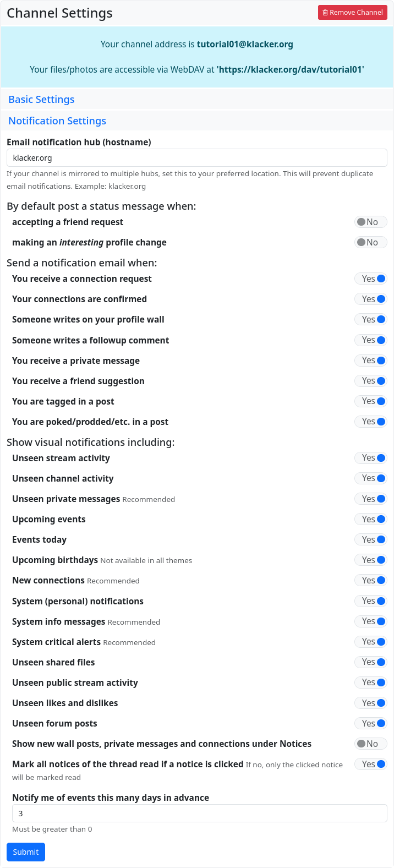This screenshot has height=868, width=394.
Task: Click the Remove Channel trash button
Action: (352, 13)
